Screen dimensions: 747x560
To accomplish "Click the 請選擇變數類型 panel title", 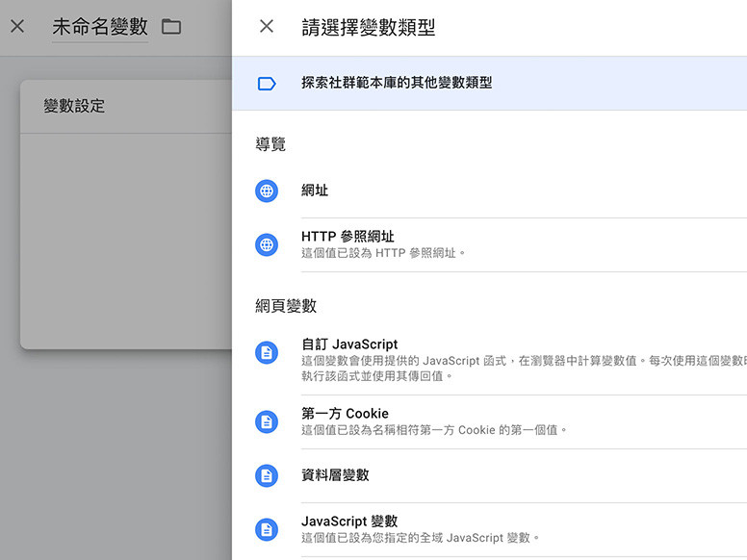I will pyautogui.click(x=369, y=27).
